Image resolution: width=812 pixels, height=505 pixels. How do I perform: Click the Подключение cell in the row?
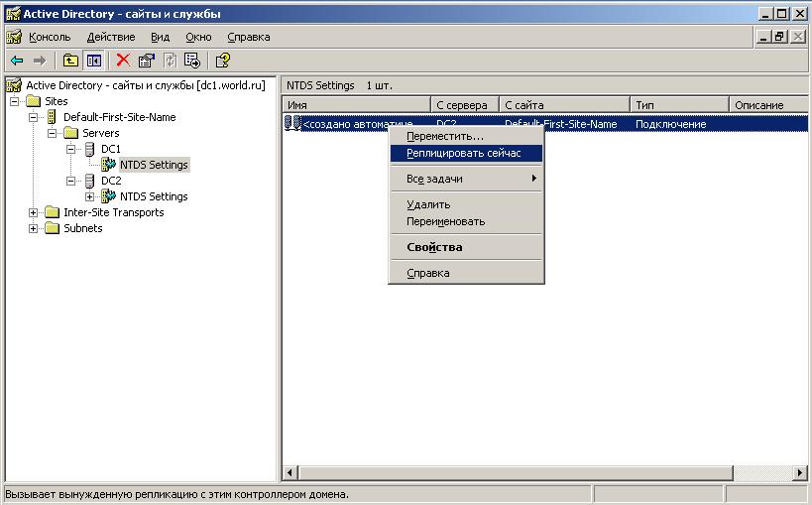coord(670,124)
